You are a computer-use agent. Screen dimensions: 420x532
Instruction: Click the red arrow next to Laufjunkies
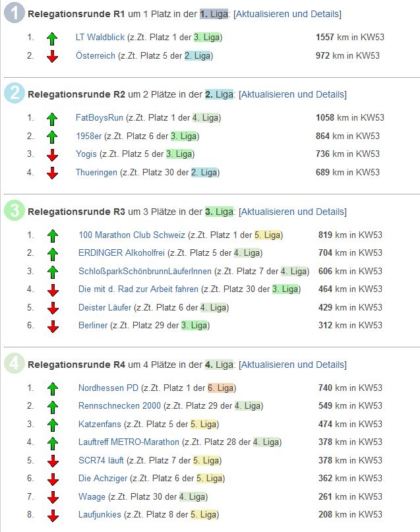pyautogui.click(x=53, y=516)
